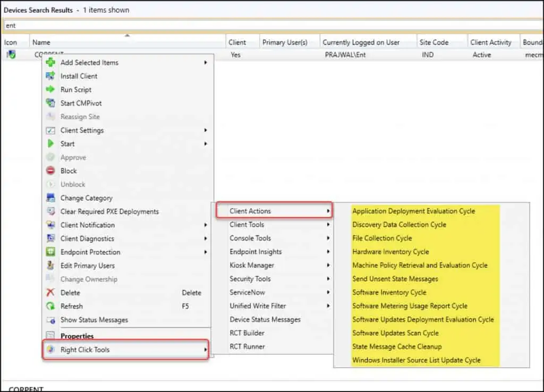Expand the Client Tools submenu arrow
This screenshot has height=392, width=544.
[x=328, y=225]
